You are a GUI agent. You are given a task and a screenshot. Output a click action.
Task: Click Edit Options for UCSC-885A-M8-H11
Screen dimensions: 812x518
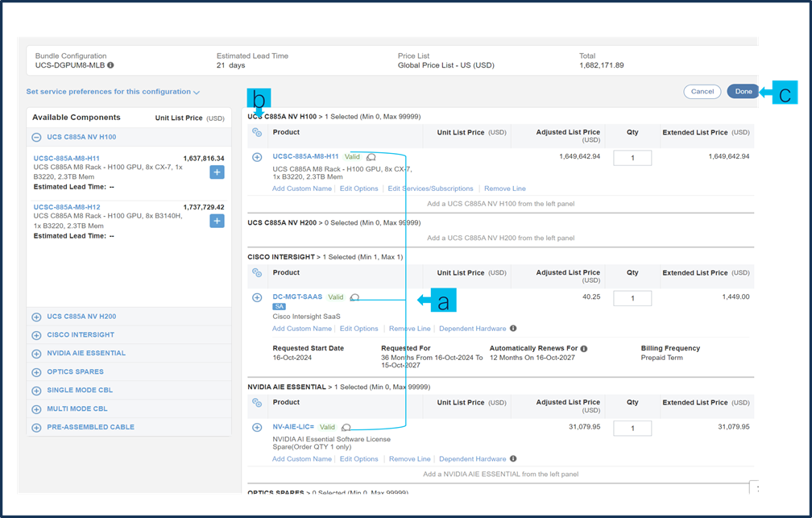359,189
